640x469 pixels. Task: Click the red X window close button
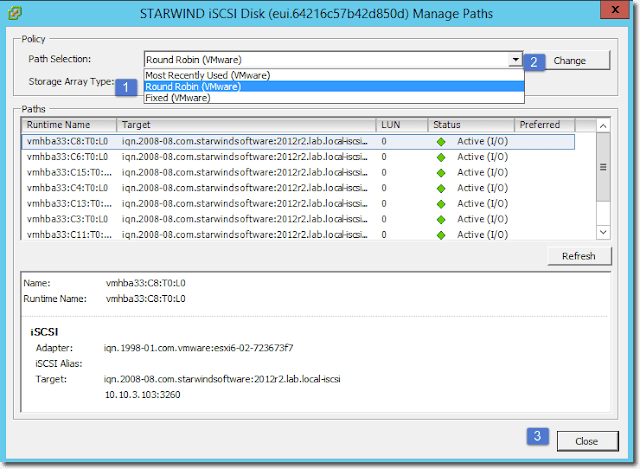point(615,9)
